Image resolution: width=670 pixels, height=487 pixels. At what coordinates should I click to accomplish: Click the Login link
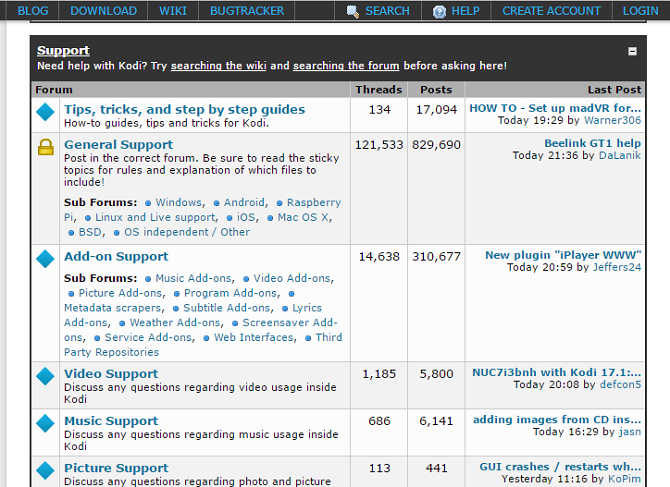coord(640,11)
